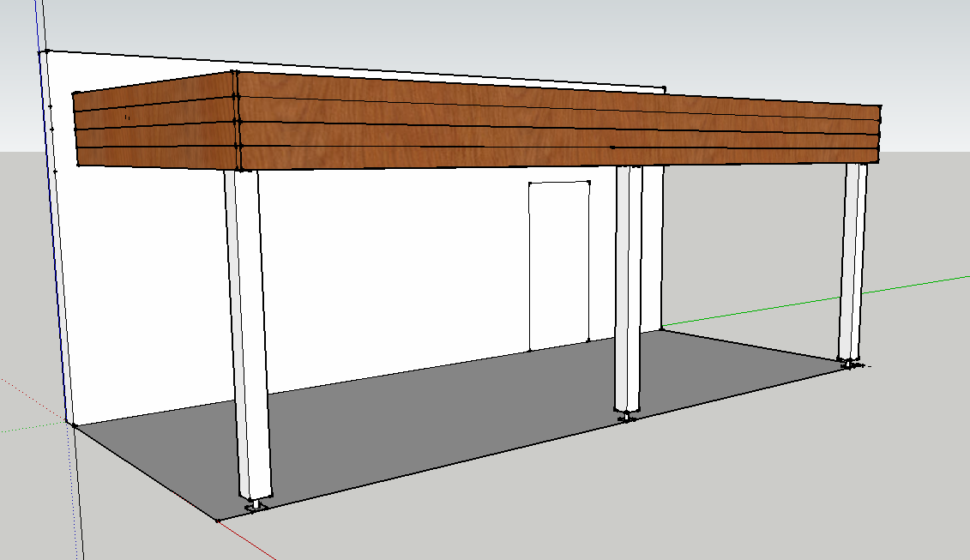Click the metal base bracket under right post

(x=851, y=364)
